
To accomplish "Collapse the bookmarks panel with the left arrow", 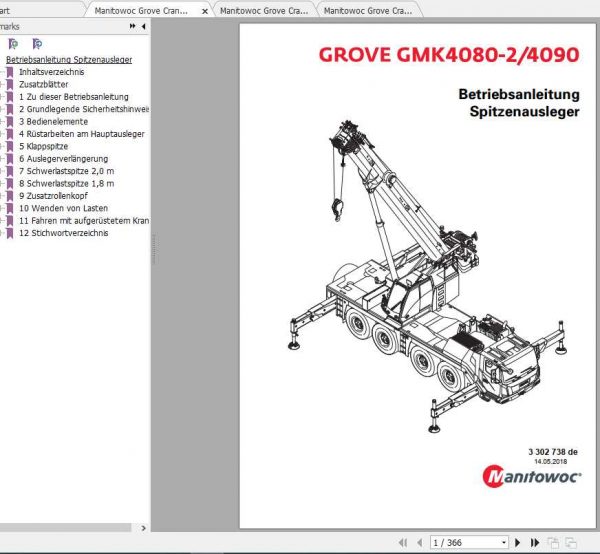I will 143,26.
